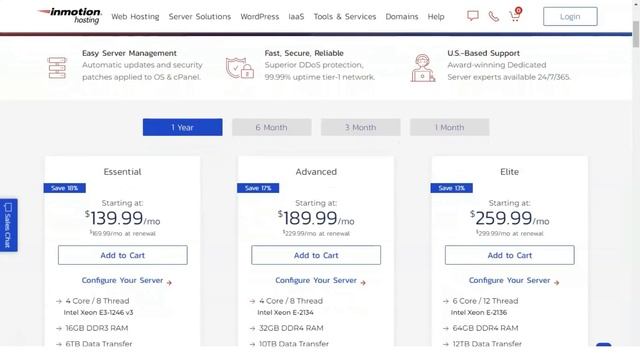The image size is (640, 360).
Task: Open the WordPress menu
Action: pos(260,17)
